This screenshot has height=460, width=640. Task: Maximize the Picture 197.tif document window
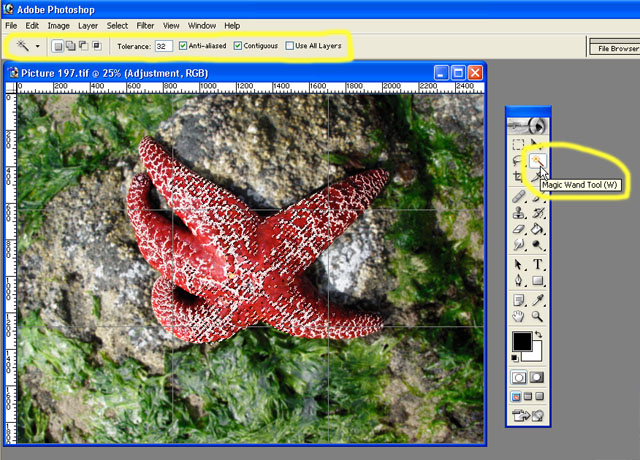[458, 73]
